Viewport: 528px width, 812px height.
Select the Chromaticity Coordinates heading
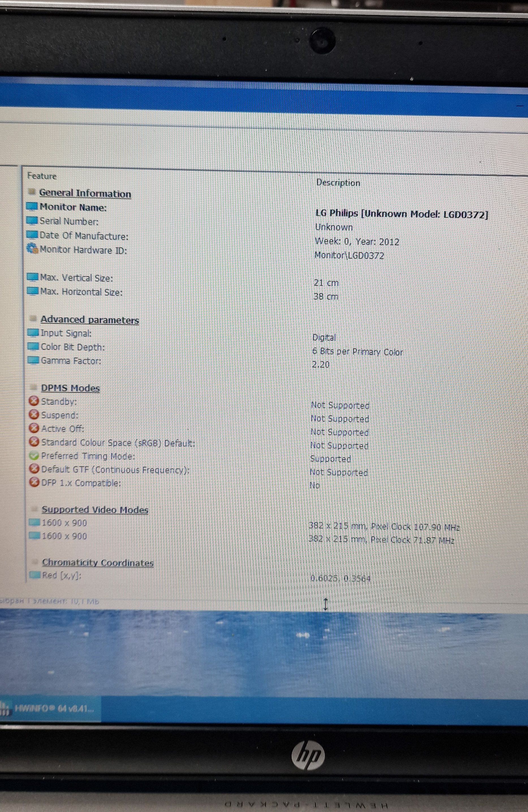click(x=98, y=563)
